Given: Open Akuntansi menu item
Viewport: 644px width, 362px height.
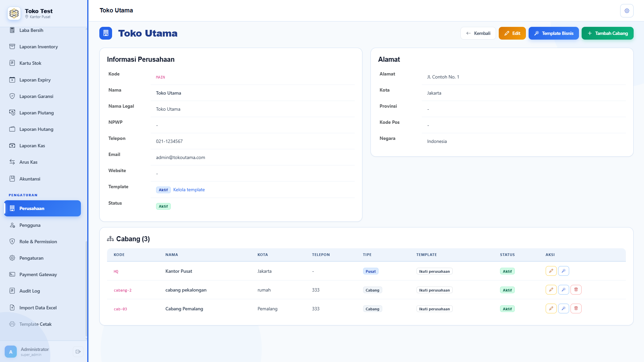Looking at the screenshot, I should [x=43, y=179].
